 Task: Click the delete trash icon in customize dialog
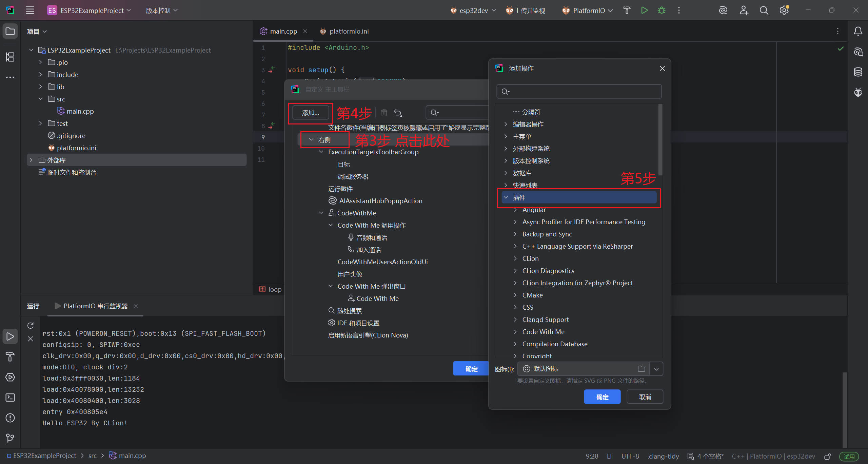pyautogui.click(x=384, y=113)
